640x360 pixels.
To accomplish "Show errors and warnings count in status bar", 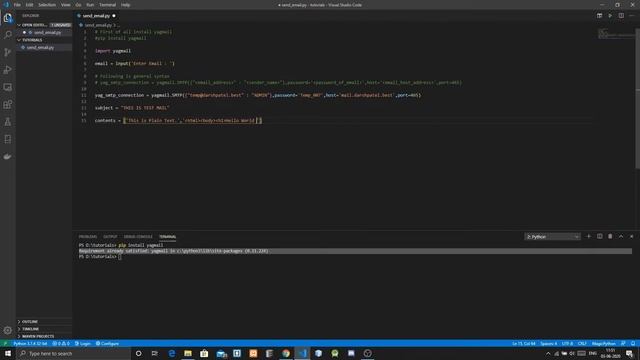I will tap(61, 344).
